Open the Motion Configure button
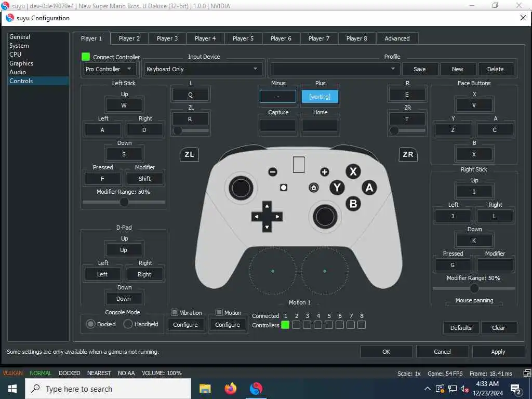The image size is (532, 399). 228,325
